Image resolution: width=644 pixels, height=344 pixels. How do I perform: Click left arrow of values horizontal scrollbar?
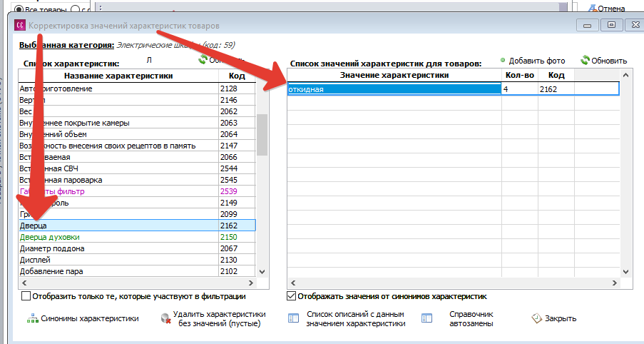[x=293, y=283]
